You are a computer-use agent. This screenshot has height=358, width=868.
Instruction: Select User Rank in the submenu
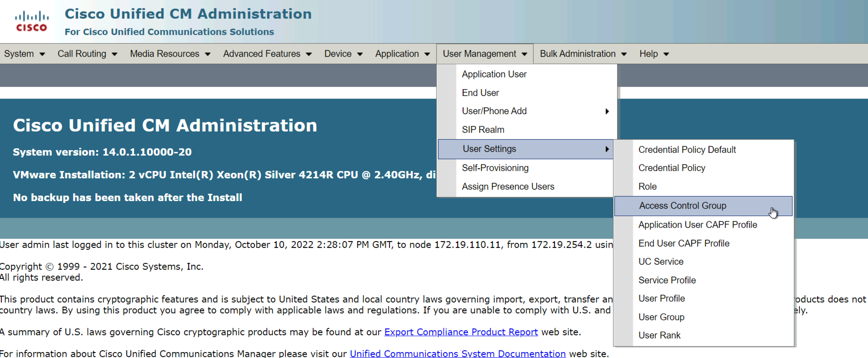(703, 335)
